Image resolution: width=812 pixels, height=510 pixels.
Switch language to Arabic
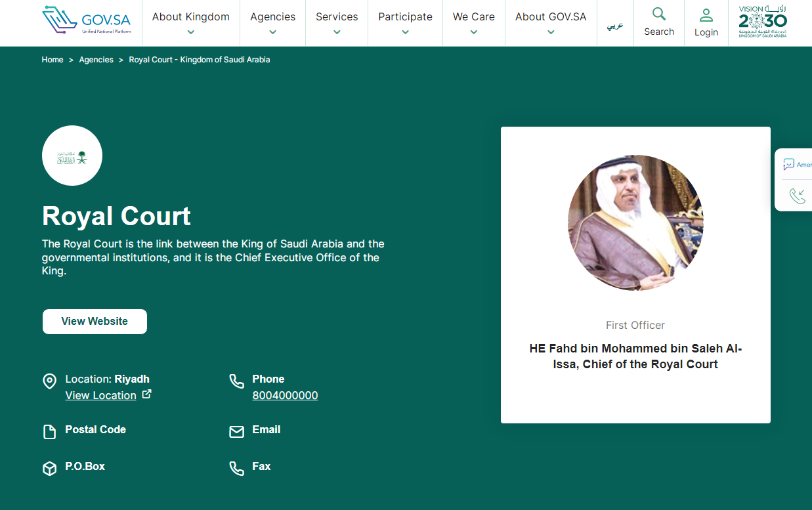pos(615,26)
